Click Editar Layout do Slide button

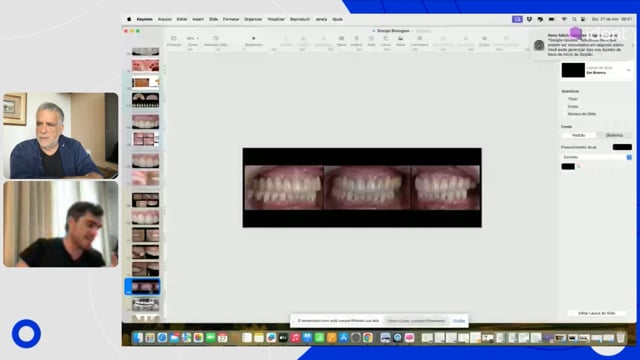(596, 313)
